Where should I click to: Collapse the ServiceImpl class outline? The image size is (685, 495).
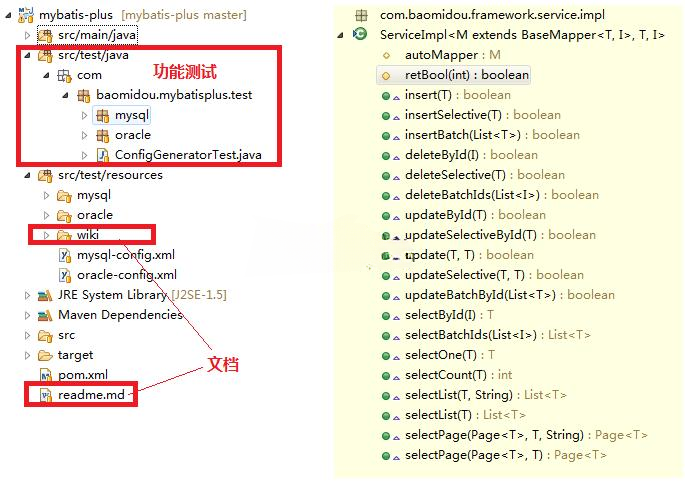(343, 35)
